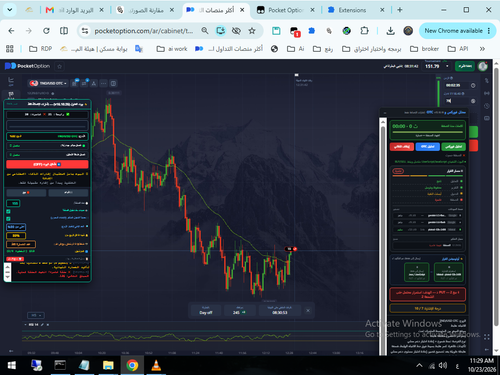Minimize the right analysis panel via dash
This screenshot has height=375, width=500.
click(385, 113)
